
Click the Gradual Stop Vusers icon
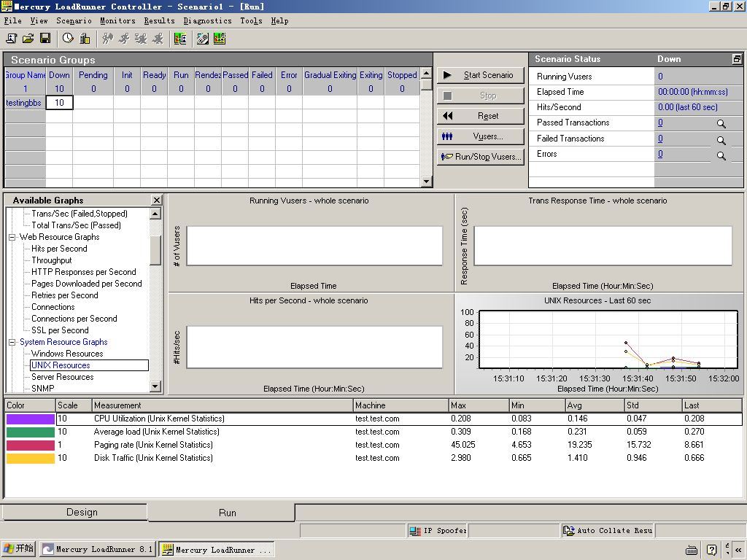pyautogui.click(x=141, y=39)
